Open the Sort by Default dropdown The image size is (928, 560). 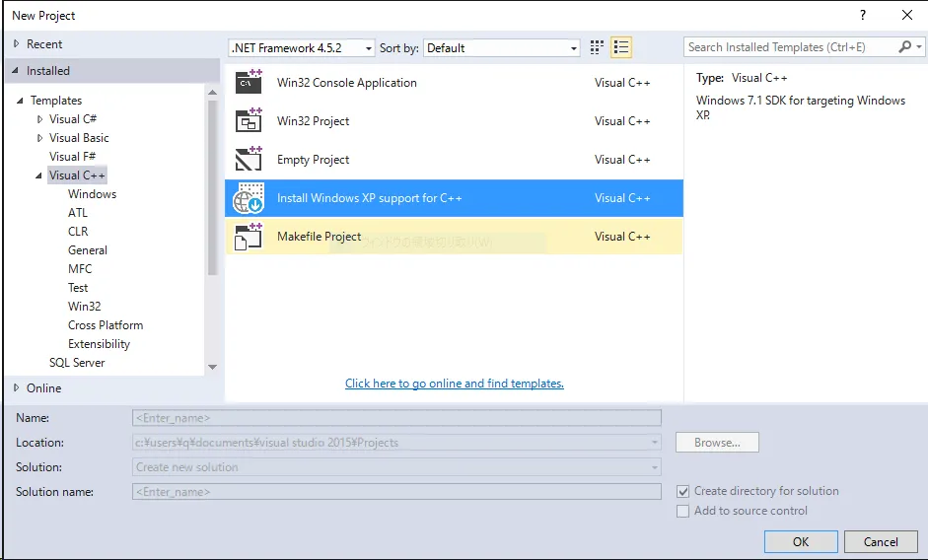click(501, 48)
